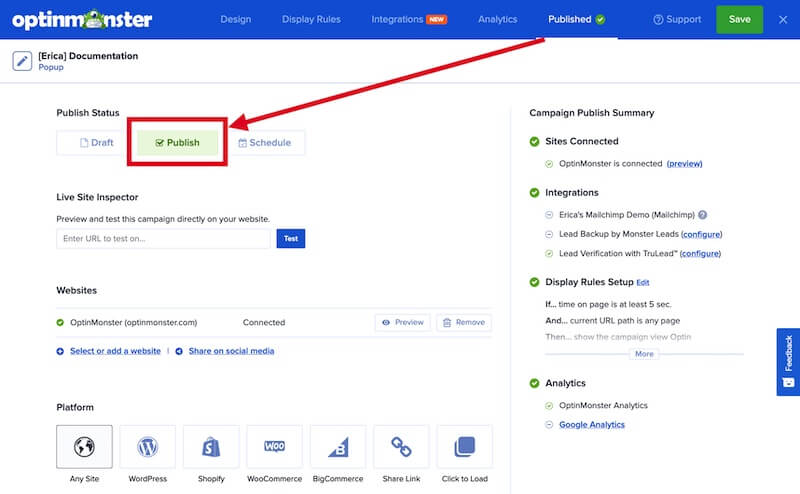Expand display rules with More button
800x494 pixels.
[644, 354]
